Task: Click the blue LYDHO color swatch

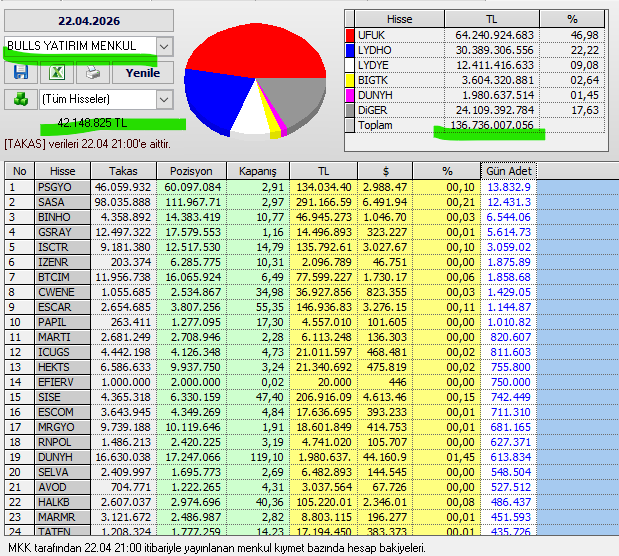Action: tap(350, 50)
